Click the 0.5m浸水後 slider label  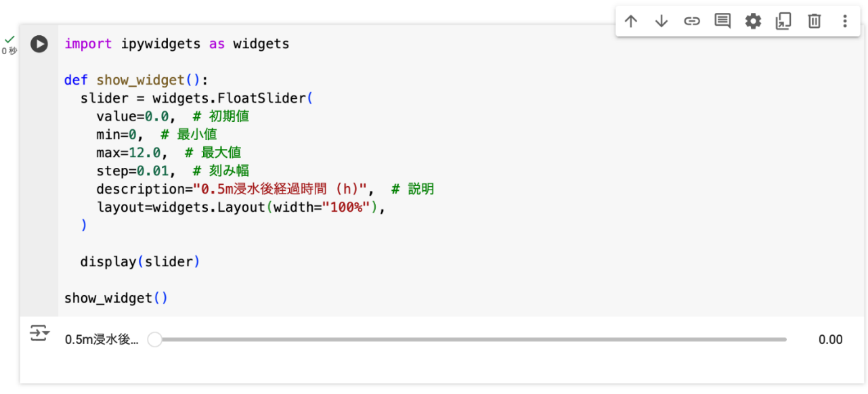tap(102, 340)
